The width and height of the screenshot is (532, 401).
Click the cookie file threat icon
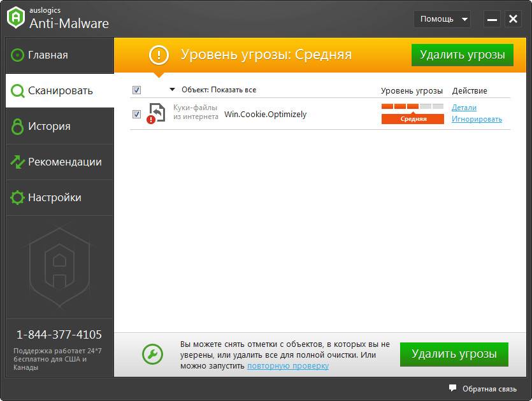156,113
